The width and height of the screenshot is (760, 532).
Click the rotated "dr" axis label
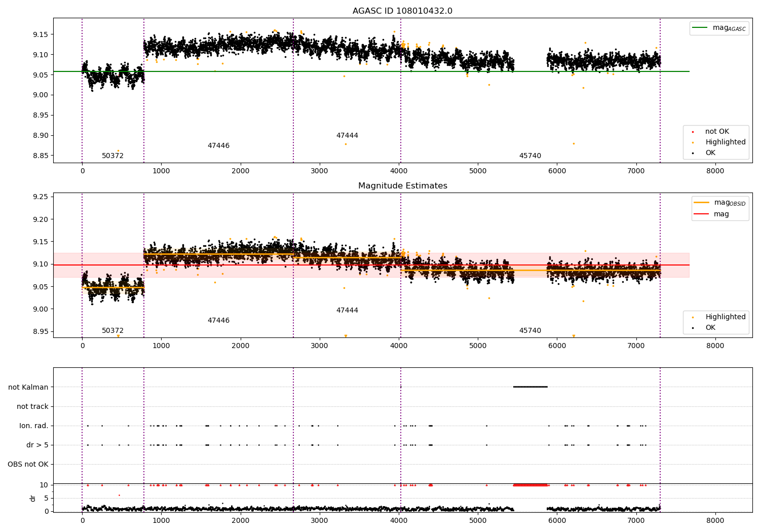33,498
